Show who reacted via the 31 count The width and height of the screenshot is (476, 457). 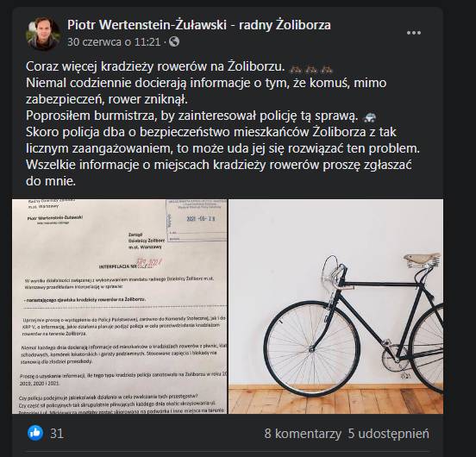tap(57, 434)
